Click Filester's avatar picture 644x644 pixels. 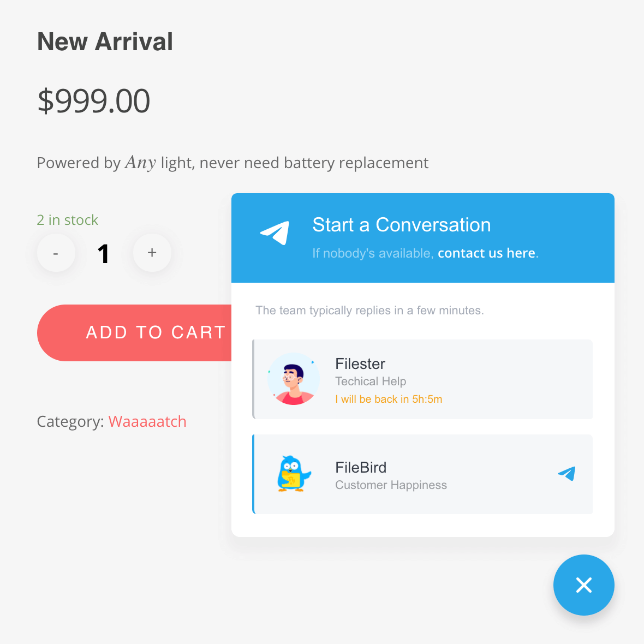click(293, 379)
